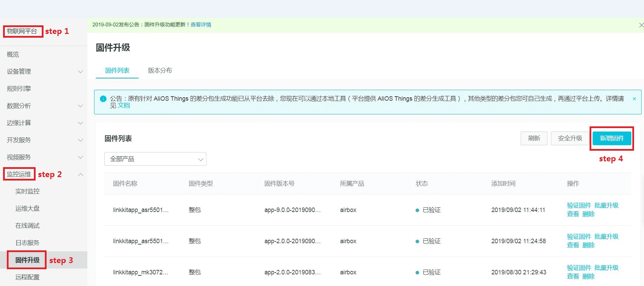Click the info icon in the notice
Image resolution: width=644 pixels, height=286 pixels.
(x=103, y=99)
